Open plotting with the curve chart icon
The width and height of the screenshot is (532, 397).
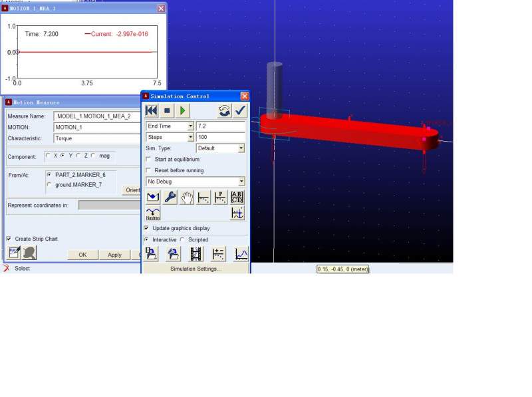click(x=241, y=254)
